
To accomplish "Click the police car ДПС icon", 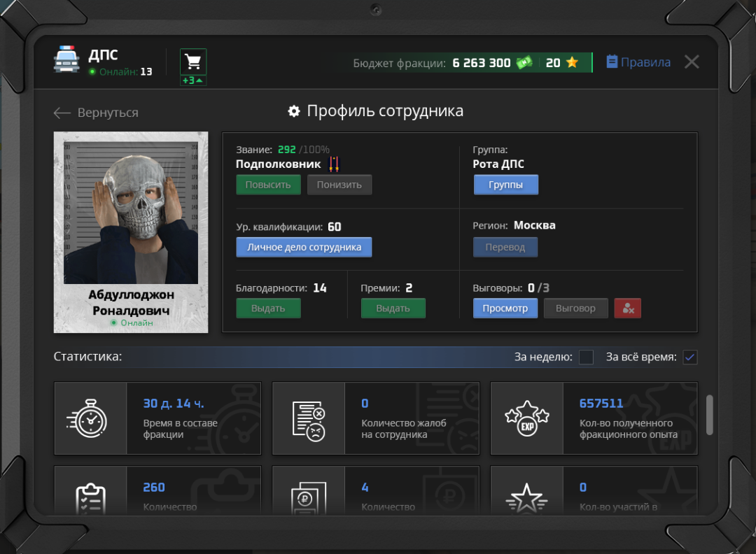I will (67, 59).
